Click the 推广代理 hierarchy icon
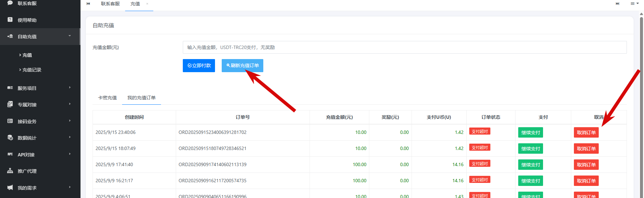This screenshot has height=198, width=644. (x=10, y=171)
